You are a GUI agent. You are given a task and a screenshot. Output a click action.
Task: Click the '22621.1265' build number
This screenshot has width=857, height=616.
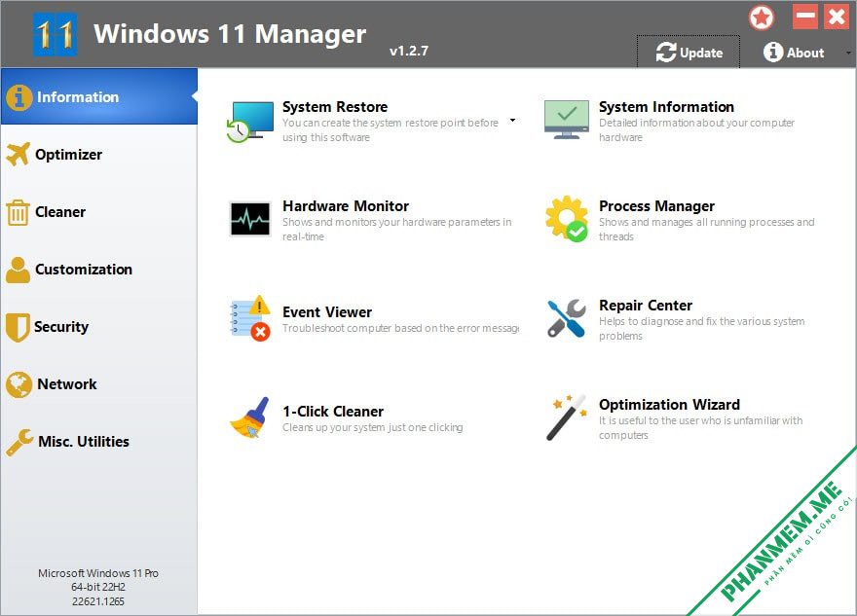[x=98, y=601]
